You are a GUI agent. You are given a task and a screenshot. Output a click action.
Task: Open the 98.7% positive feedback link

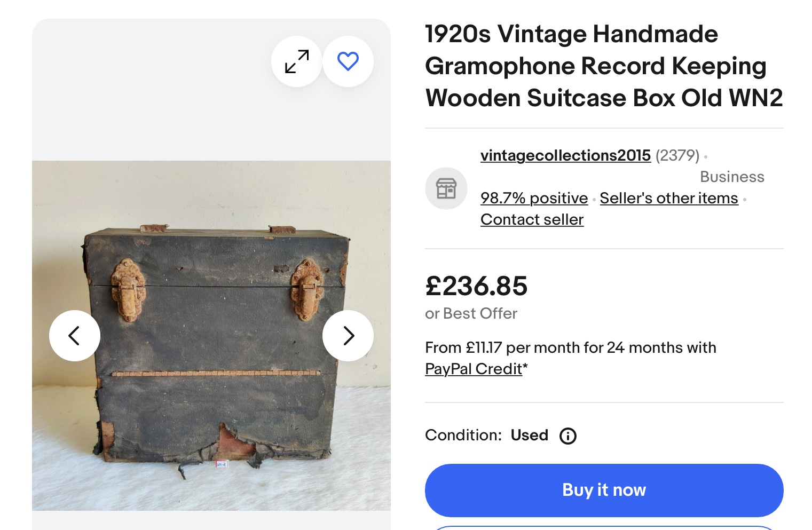(534, 198)
